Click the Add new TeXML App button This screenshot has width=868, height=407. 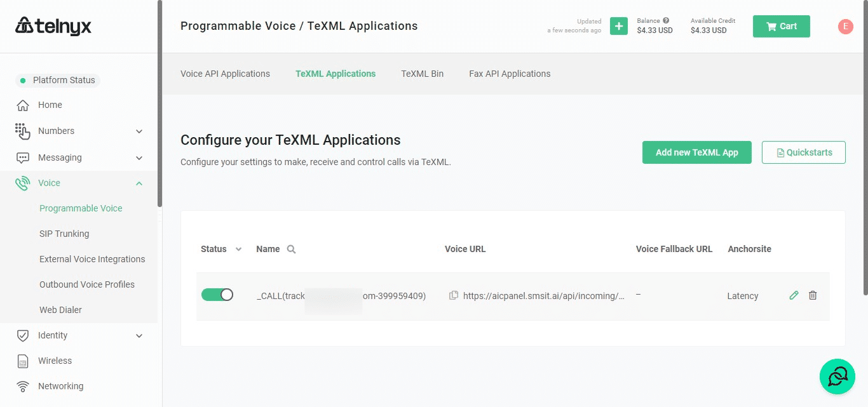point(696,152)
